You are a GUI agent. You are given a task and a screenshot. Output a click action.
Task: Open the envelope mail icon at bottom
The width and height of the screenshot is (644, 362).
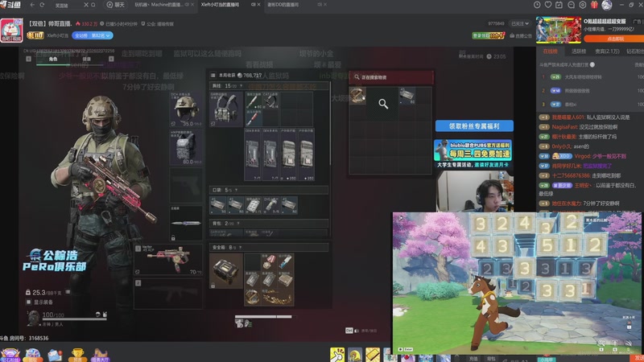coord(55,355)
